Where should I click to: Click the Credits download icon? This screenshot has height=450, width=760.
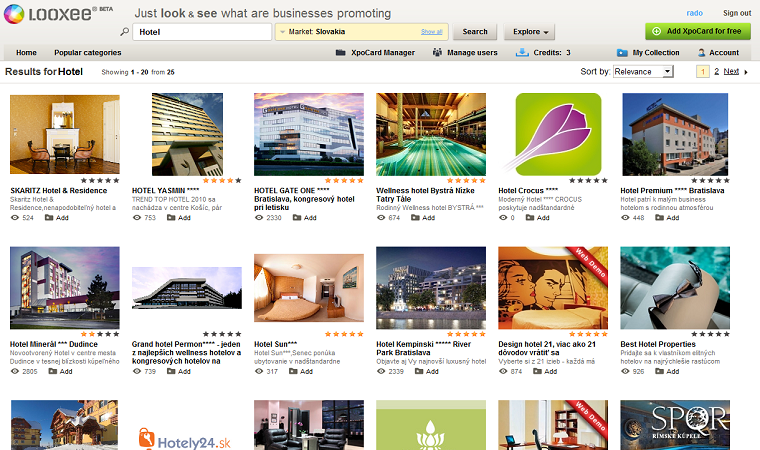[x=522, y=52]
